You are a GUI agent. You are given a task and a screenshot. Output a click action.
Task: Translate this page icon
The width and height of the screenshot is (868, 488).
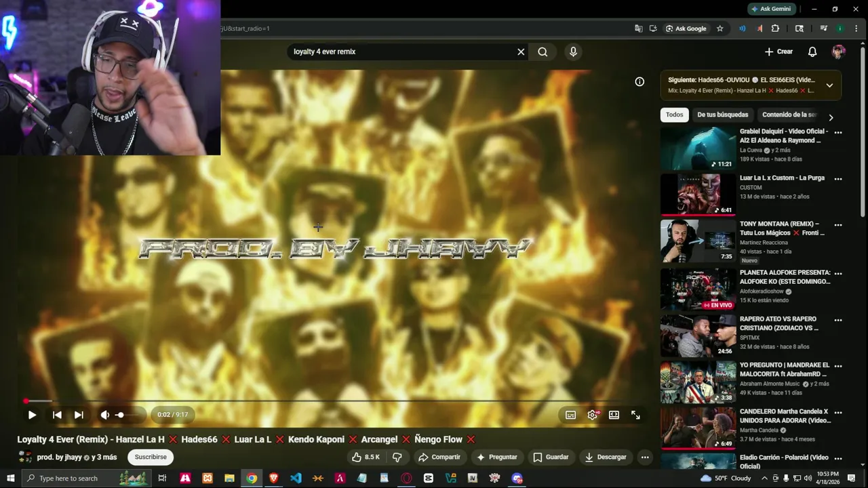(x=638, y=28)
